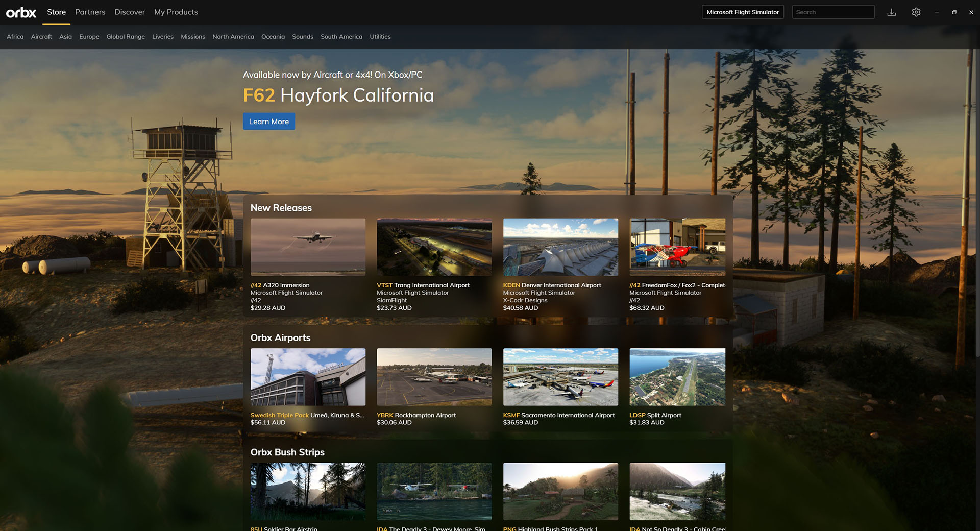Open the downloads icon
The width and height of the screenshot is (980, 531).
tap(891, 12)
